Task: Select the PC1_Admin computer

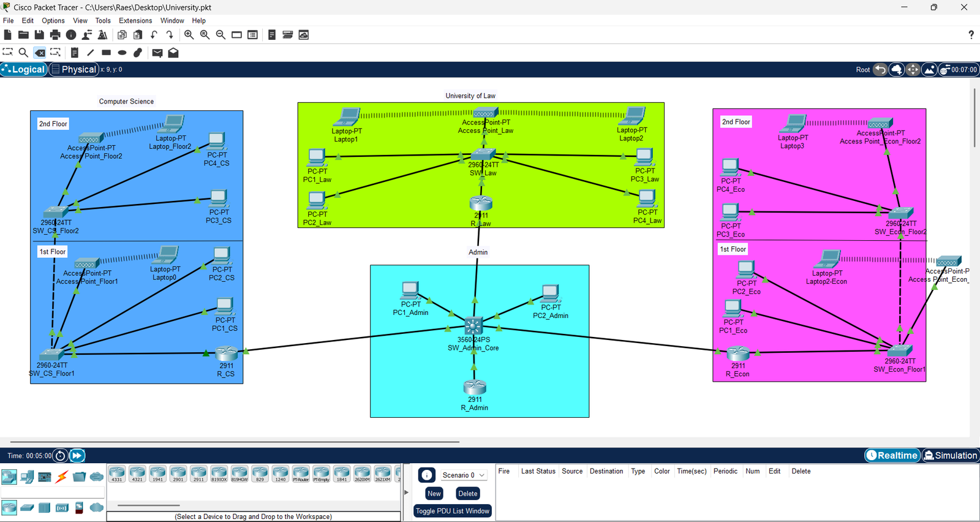Action: pos(410,291)
